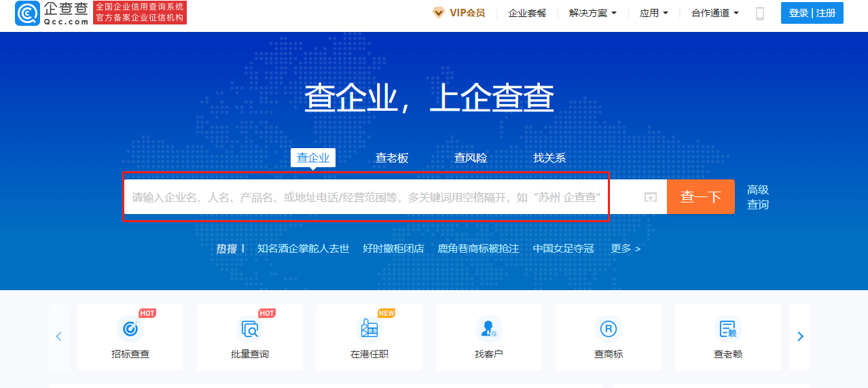Open the 批量查询 icon
868x388 pixels.
point(249,328)
